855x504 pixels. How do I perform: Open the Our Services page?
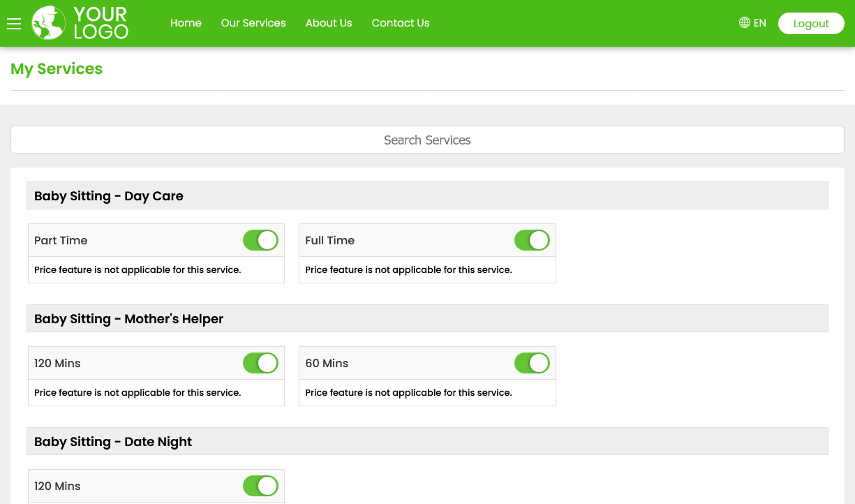(253, 23)
